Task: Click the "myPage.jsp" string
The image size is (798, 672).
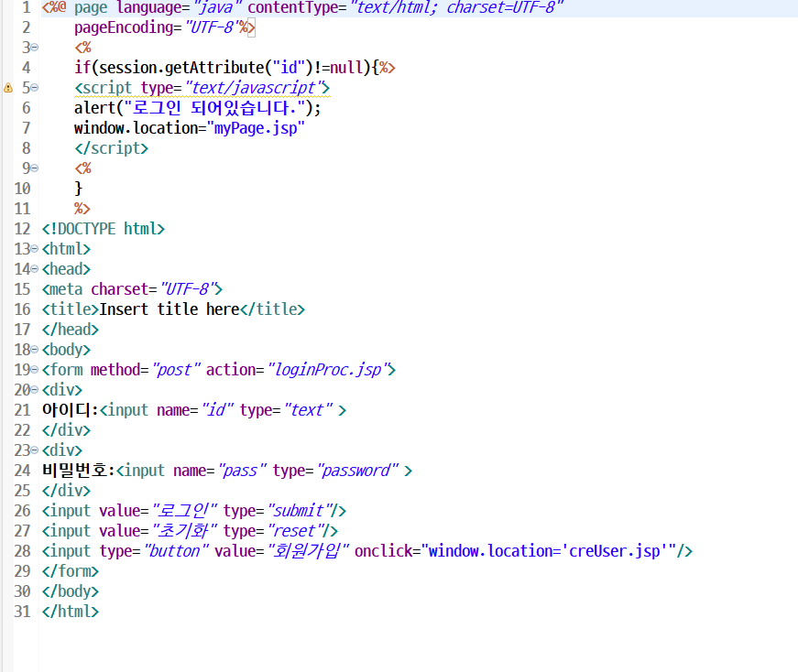Action: (x=256, y=128)
